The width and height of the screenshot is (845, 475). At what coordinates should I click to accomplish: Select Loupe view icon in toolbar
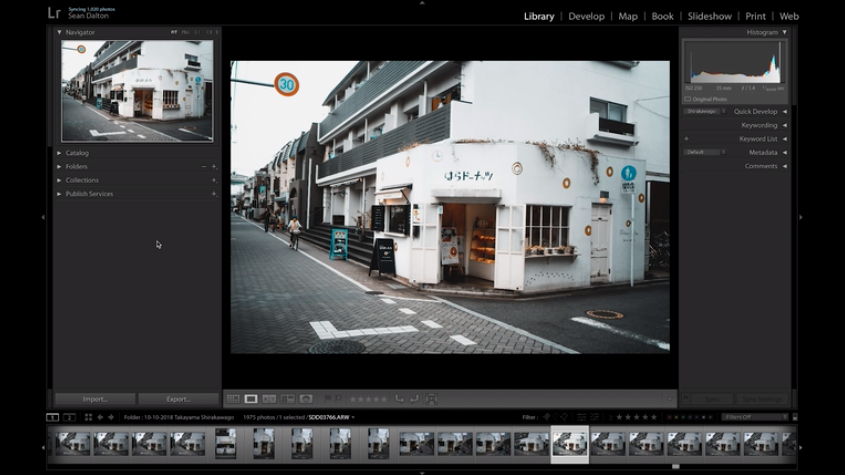click(251, 399)
